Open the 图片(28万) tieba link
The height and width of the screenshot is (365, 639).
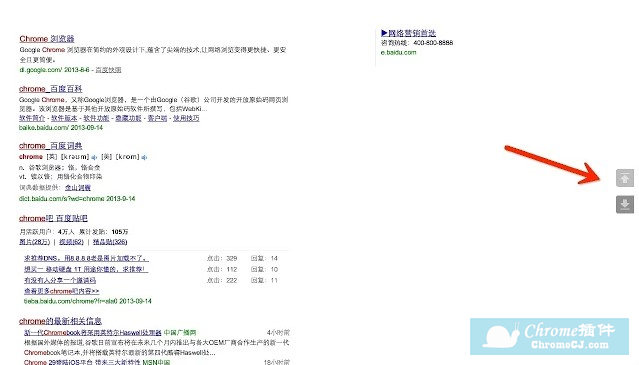click(x=34, y=242)
